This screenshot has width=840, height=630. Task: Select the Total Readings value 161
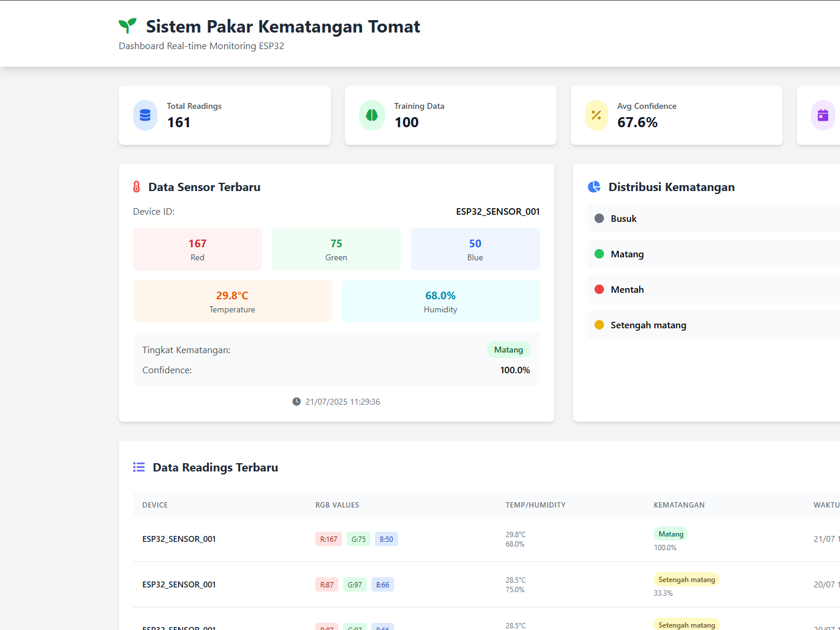coord(179,122)
